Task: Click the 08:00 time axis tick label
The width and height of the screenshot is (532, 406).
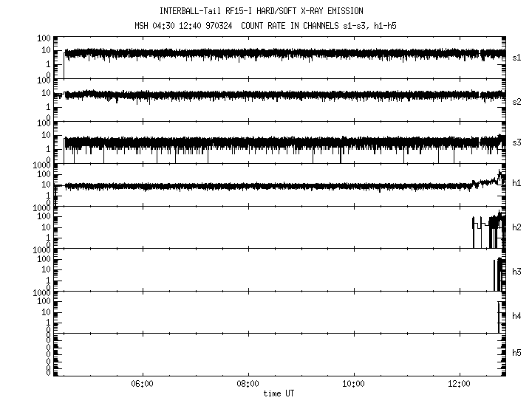Action: (248, 384)
